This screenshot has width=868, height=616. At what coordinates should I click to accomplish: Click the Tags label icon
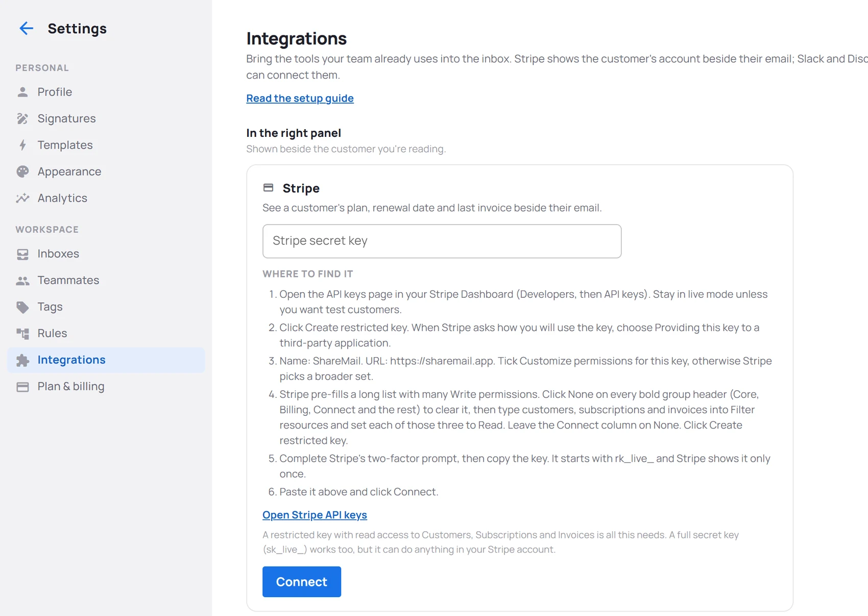pyautogui.click(x=22, y=307)
